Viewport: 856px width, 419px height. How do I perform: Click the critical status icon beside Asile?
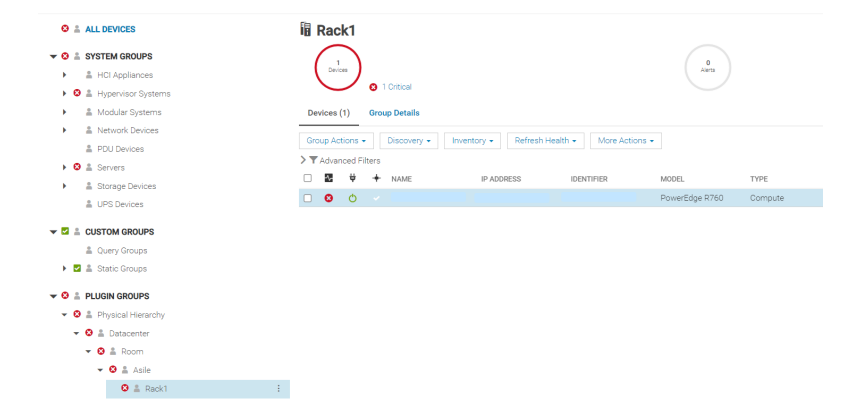113,369
